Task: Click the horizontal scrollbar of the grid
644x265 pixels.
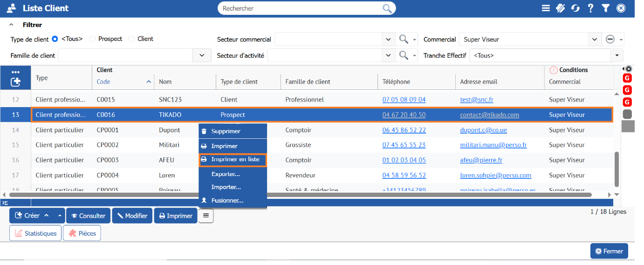Action: pyautogui.click(x=298, y=195)
